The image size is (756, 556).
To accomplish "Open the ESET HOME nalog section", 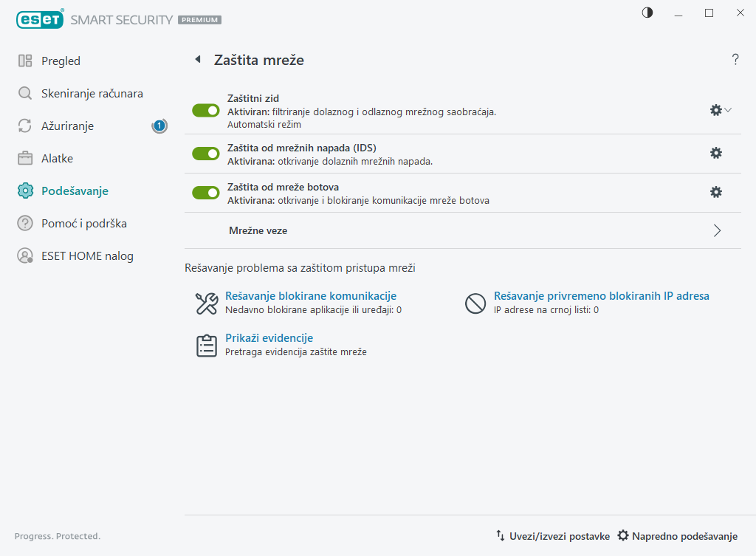I will [87, 256].
